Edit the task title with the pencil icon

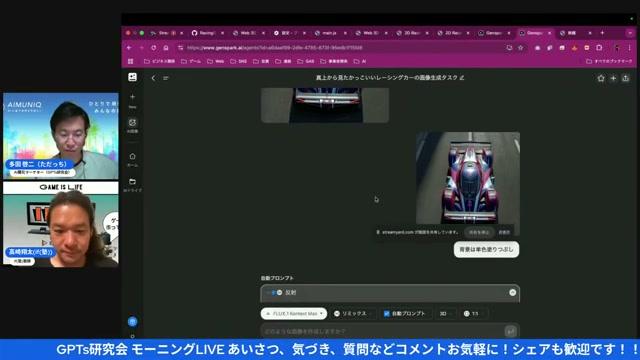[462, 78]
